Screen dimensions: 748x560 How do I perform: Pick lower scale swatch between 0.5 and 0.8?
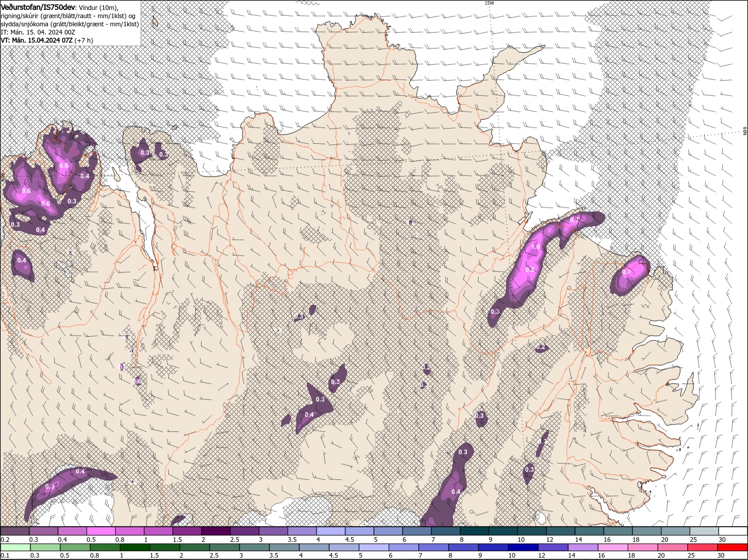pyautogui.click(x=75, y=547)
